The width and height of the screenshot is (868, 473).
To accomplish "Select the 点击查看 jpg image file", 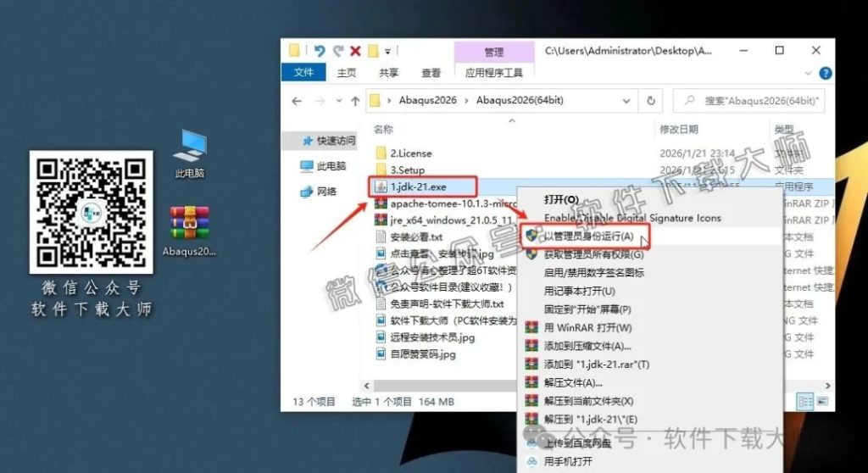I will pyautogui.click(x=435, y=253).
